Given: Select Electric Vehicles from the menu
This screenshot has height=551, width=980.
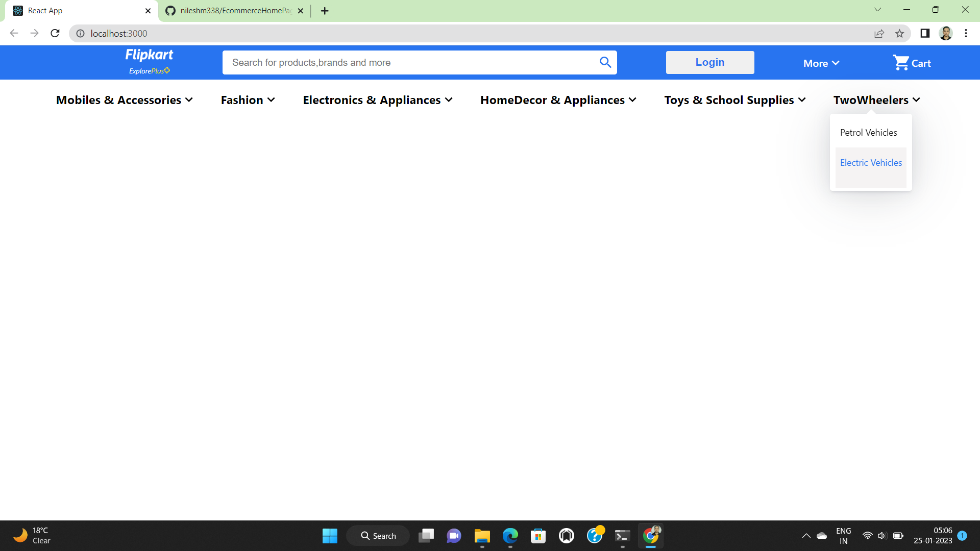Looking at the screenshot, I should 870,162.
